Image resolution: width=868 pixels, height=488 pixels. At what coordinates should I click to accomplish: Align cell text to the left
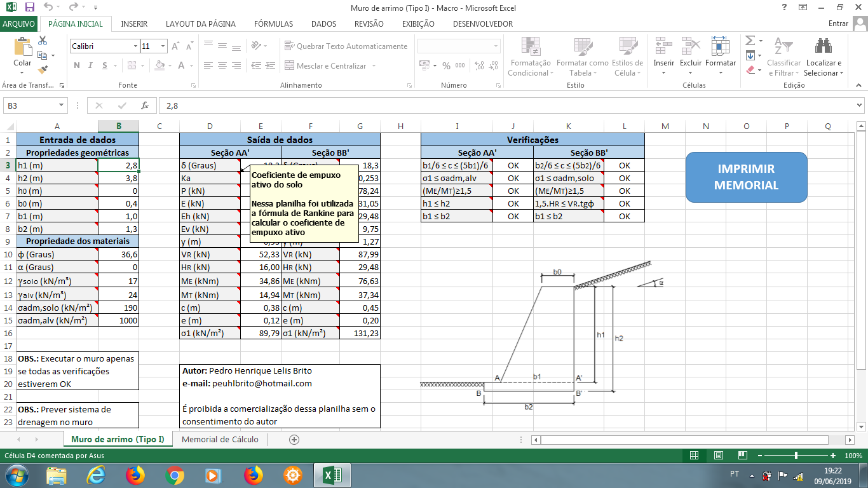pos(207,65)
